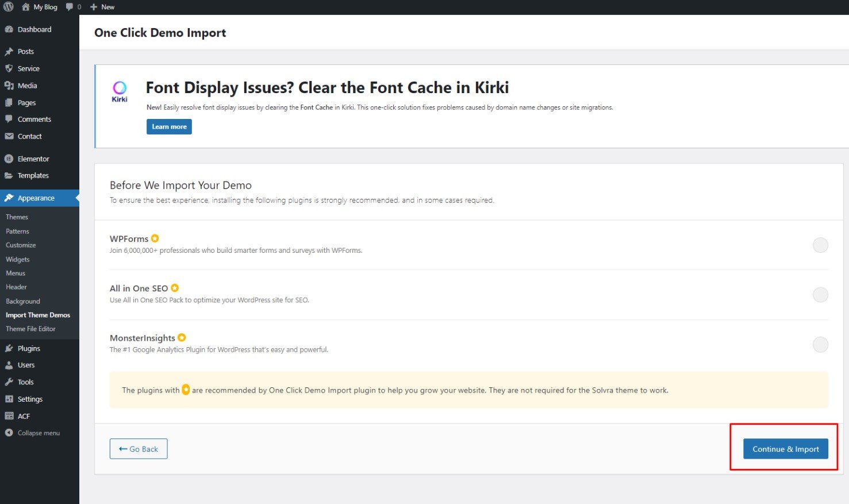Click the MonsterInsights recommended star badge
This screenshot has height=504, width=849.
coord(182,338)
